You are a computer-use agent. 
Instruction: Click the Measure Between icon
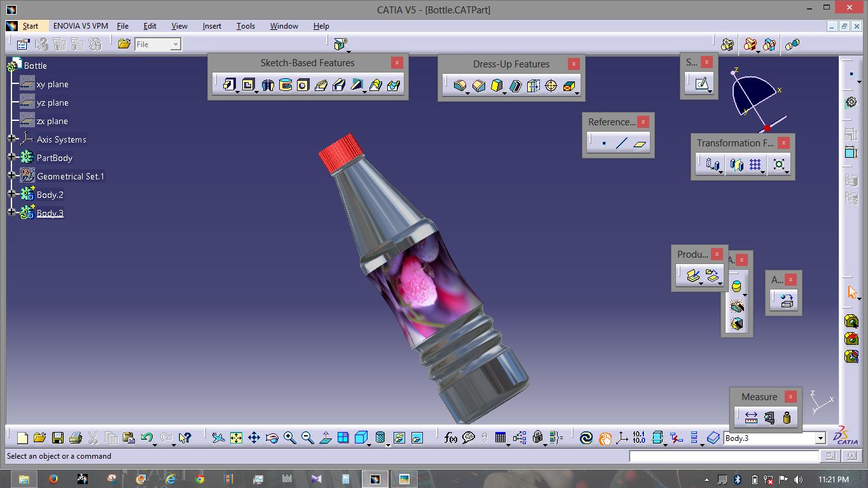pyautogui.click(x=751, y=417)
